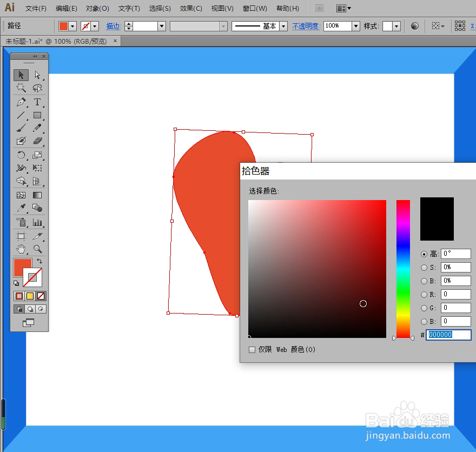This screenshot has width=476, height=452.
Task: Open the Recolor Artwork icon
Action: point(415,26)
